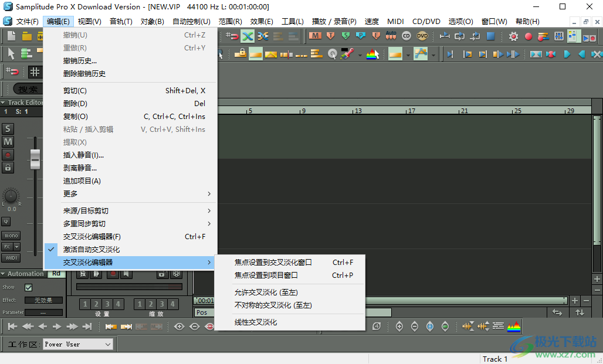Click the orange M marker icon
The image size is (603, 364).
coord(315,36)
